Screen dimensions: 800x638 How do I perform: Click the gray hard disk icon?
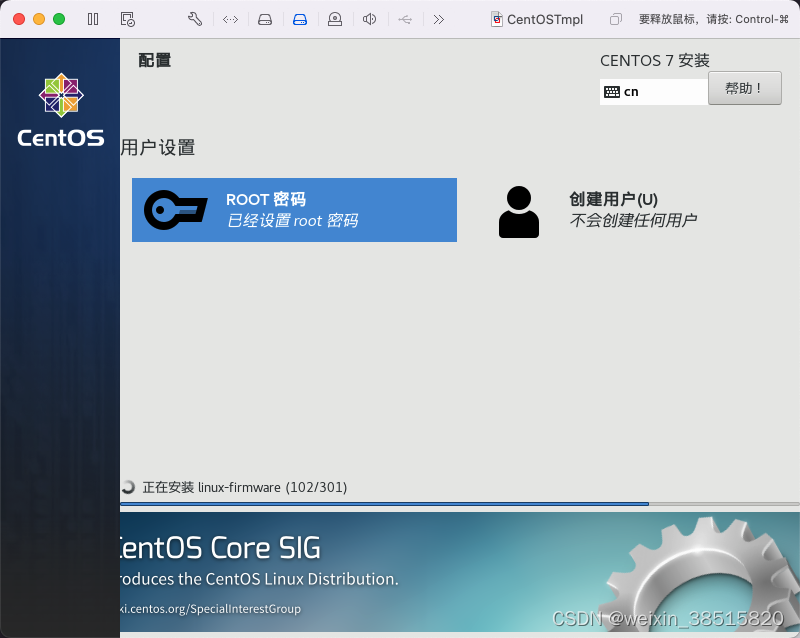pyautogui.click(x=265, y=19)
